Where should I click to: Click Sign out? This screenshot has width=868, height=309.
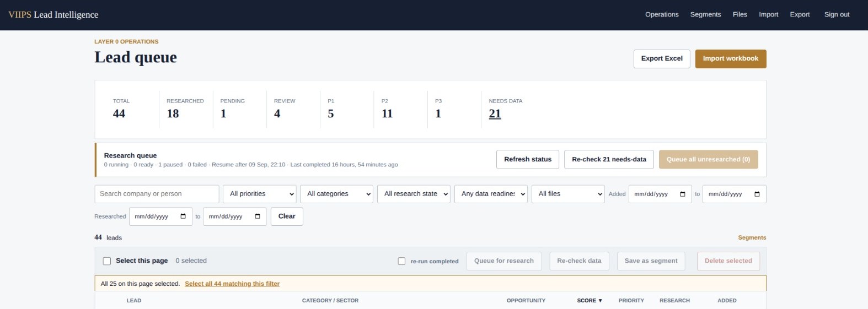(x=837, y=14)
